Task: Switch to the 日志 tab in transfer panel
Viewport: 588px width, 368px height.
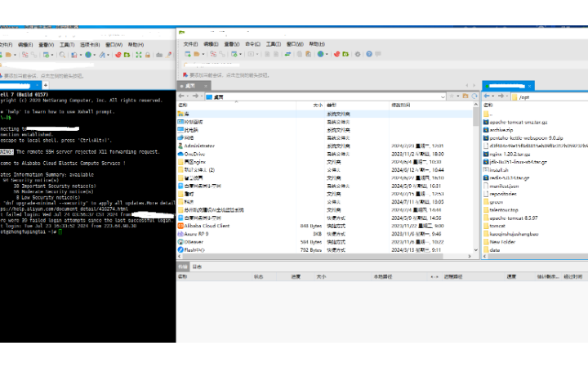Action: pyautogui.click(x=197, y=267)
